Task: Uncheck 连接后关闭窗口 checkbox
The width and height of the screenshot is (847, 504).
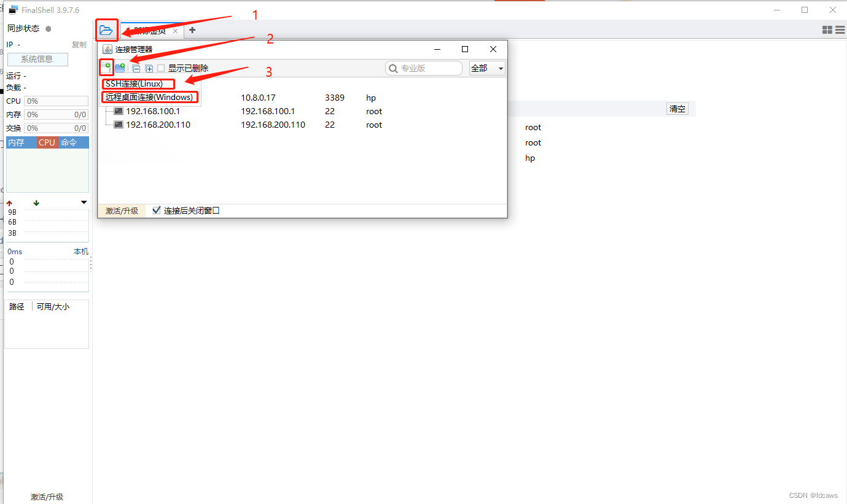Action: (x=156, y=211)
